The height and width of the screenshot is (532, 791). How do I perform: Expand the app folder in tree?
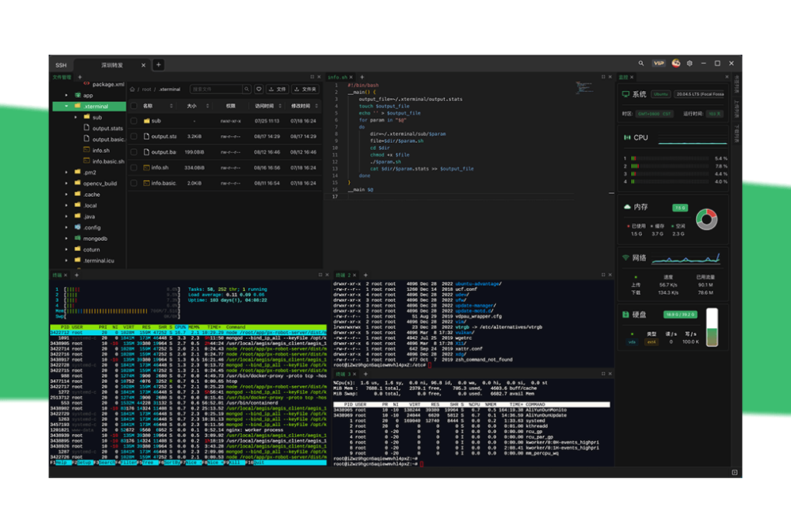66,95
